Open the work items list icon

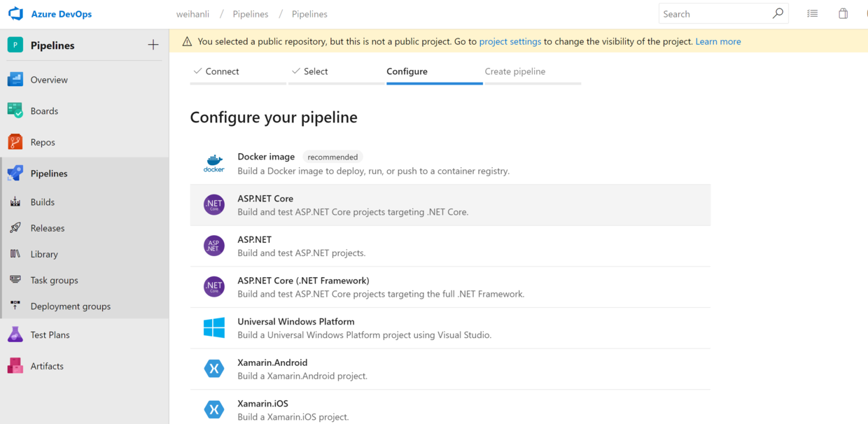(x=812, y=13)
